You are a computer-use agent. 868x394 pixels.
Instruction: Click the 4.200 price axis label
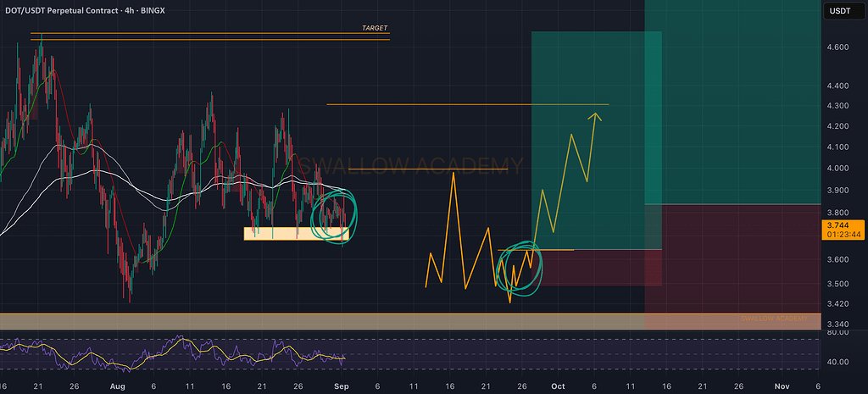click(x=838, y=126)
